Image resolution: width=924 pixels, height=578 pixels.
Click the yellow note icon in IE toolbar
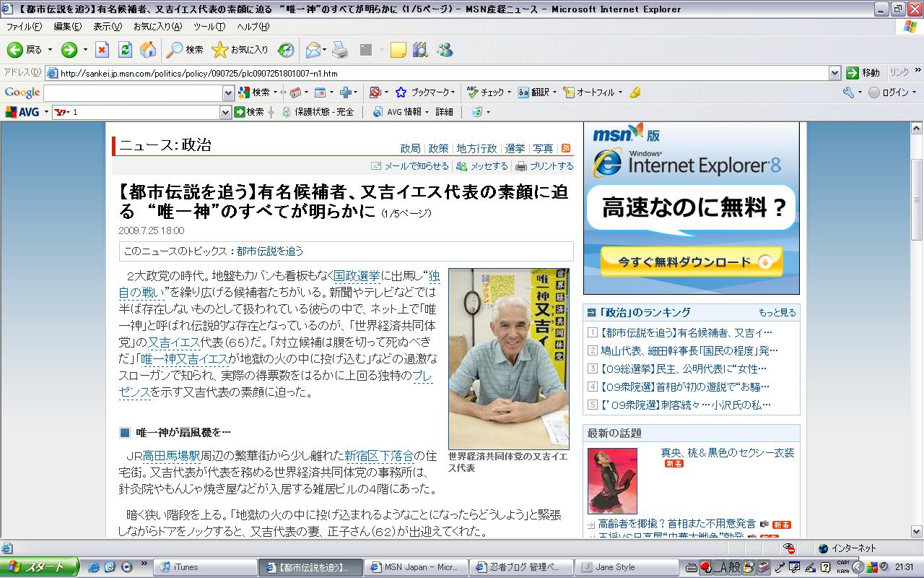398,50
